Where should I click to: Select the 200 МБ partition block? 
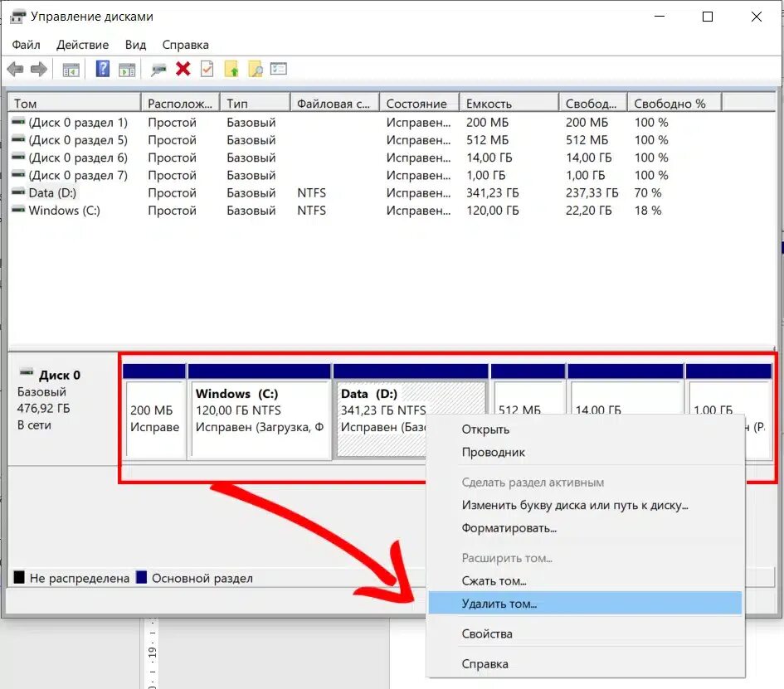[x=154, y=410]
